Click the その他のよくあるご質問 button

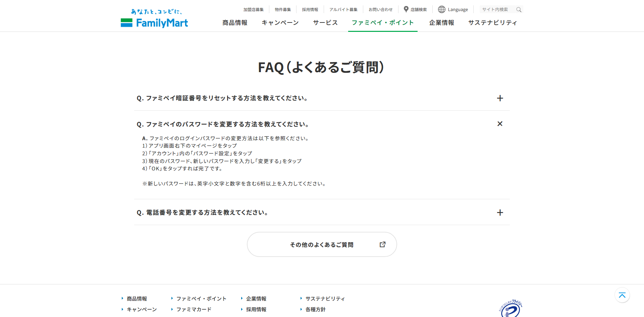coord(322,245)
